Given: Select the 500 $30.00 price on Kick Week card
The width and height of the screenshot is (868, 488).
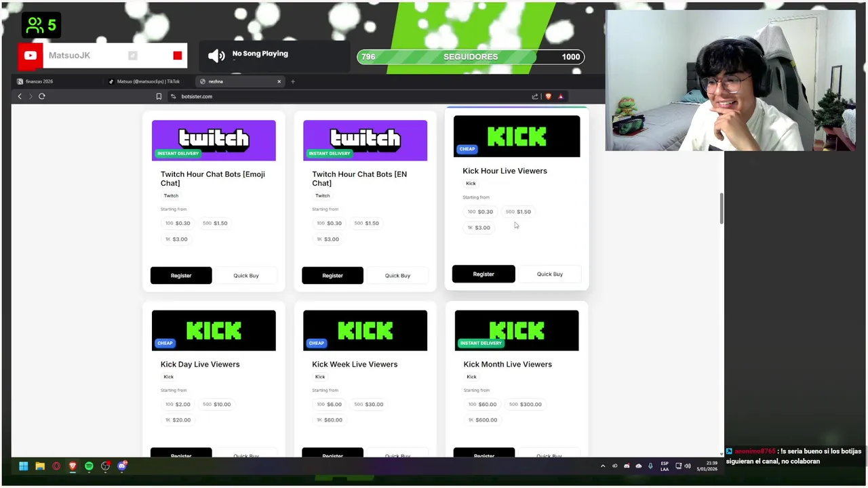Looking at the screenshot, I should click(x=369, y=405).
